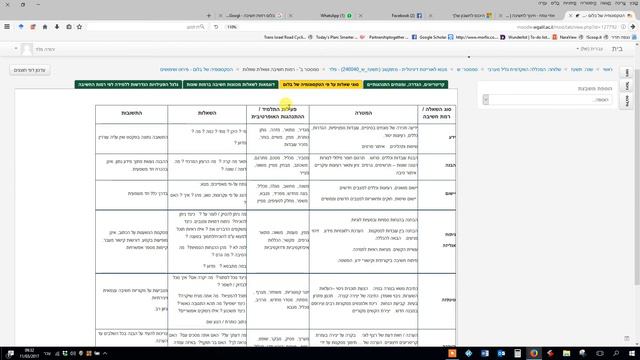Screen dimensions: 640x360
Task: Open Word from the taskbar
Action: click(485, 353)
